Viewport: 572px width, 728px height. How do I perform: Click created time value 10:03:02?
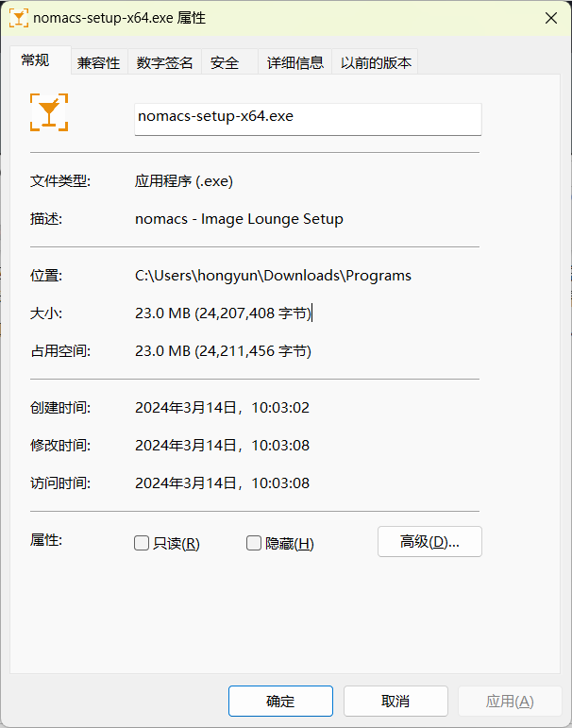tap(280, 408)
